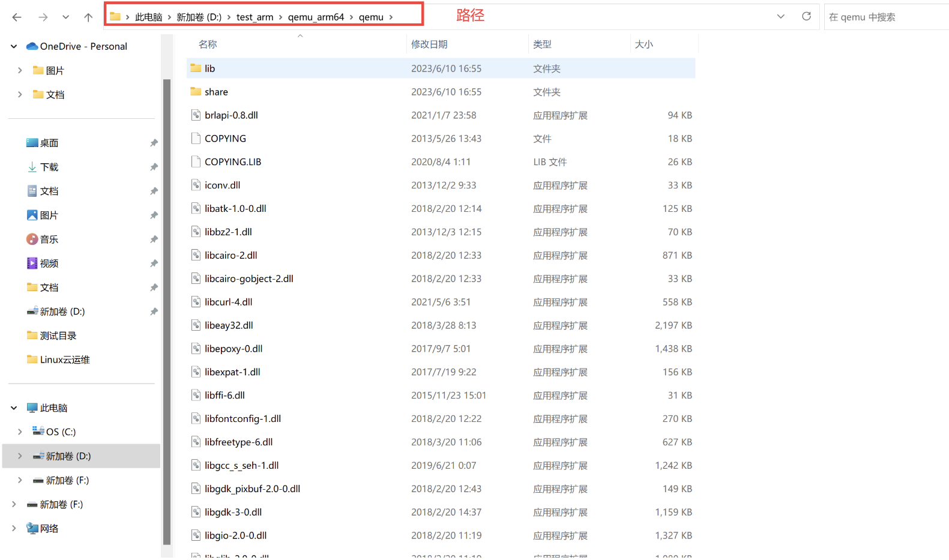Screen dimensions: 949x560
Task: Select libffi-6.dll file name
Action: (224, 396)
